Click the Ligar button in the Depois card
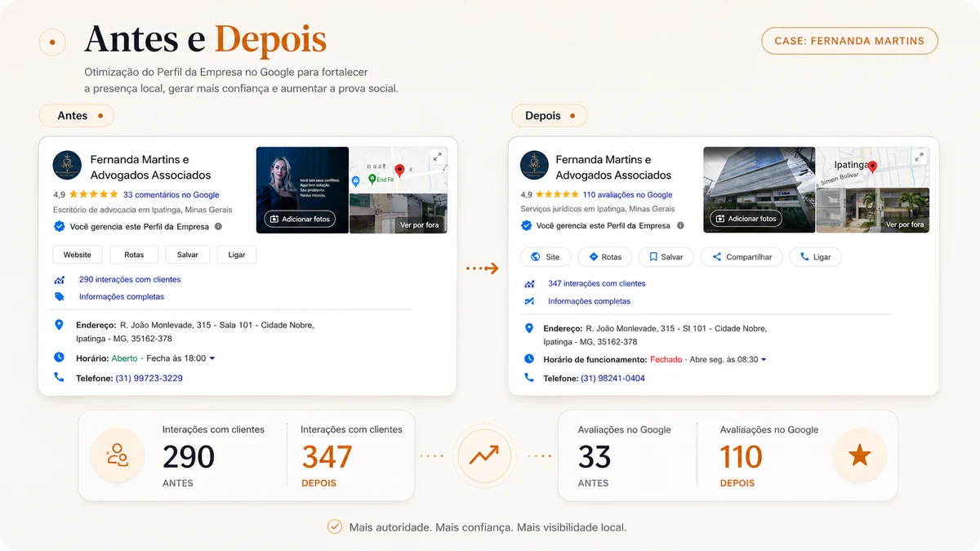 (816, 257)
